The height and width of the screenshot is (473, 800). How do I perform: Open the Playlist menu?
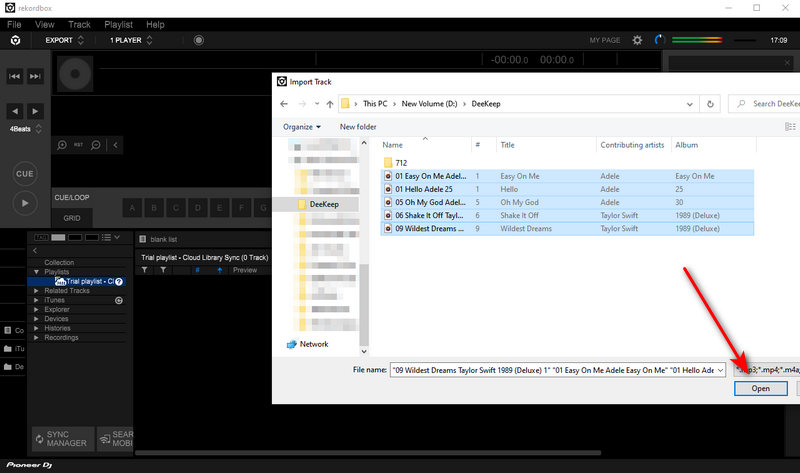(x=118, y=24)
